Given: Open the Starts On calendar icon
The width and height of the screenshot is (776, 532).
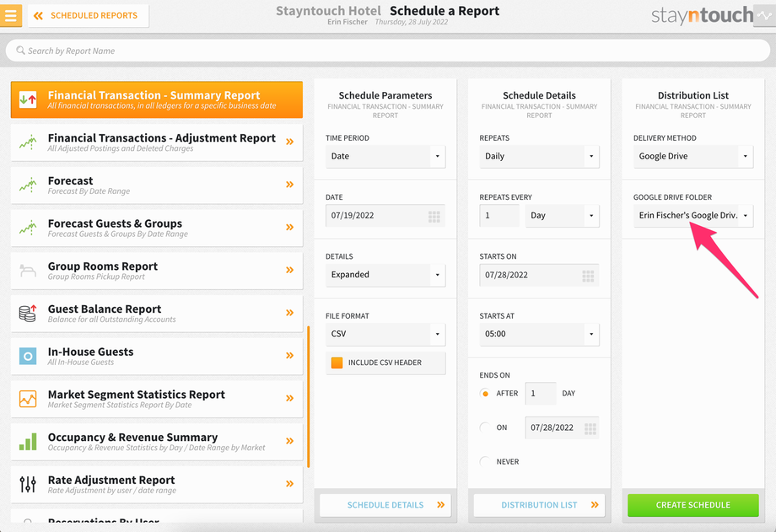Looking at the screenshot, I should coord(588,276).
